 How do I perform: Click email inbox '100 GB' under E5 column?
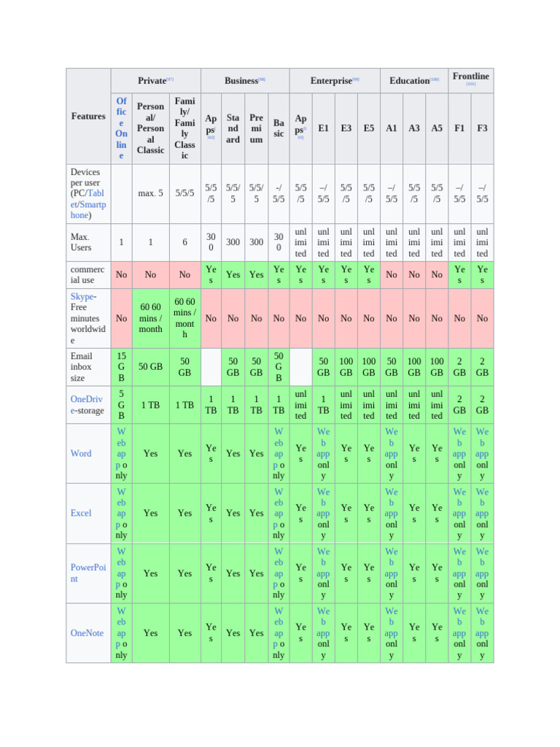click(369, 366)
